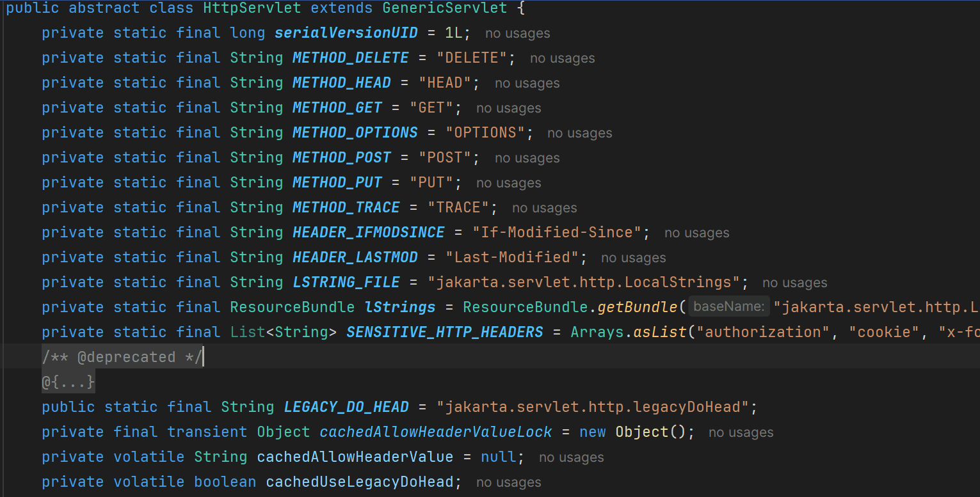Click the getBundle method call

pyautogui.click(x=637, y=307)
